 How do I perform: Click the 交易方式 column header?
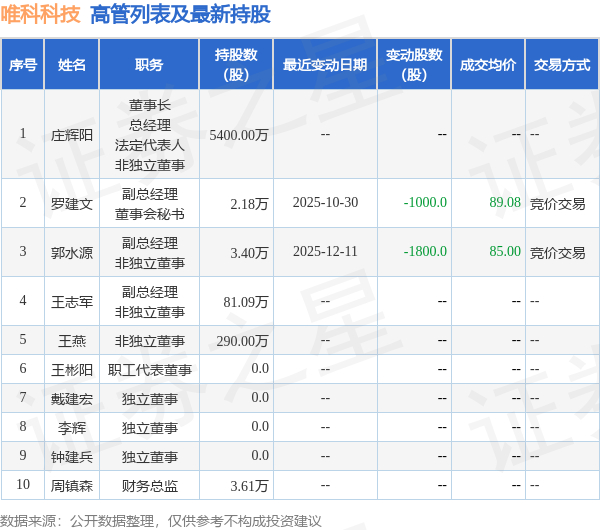(x=562, y=64)
